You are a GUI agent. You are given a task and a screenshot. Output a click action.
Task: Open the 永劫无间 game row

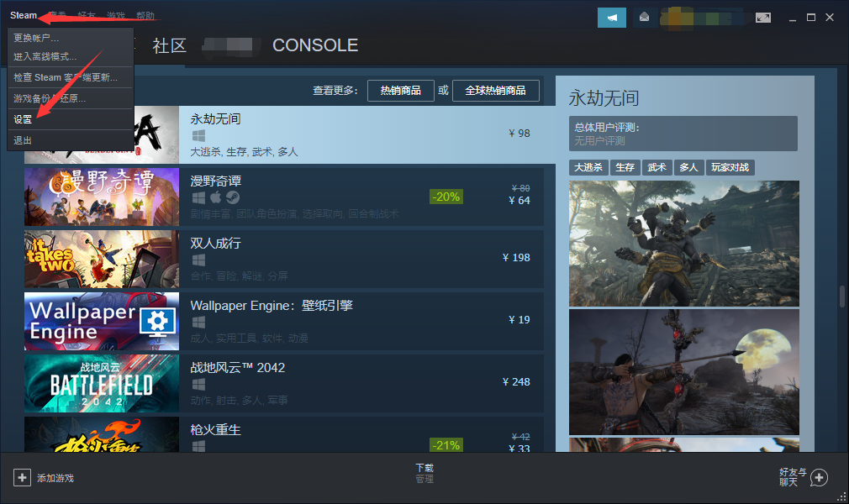point(290,134)
